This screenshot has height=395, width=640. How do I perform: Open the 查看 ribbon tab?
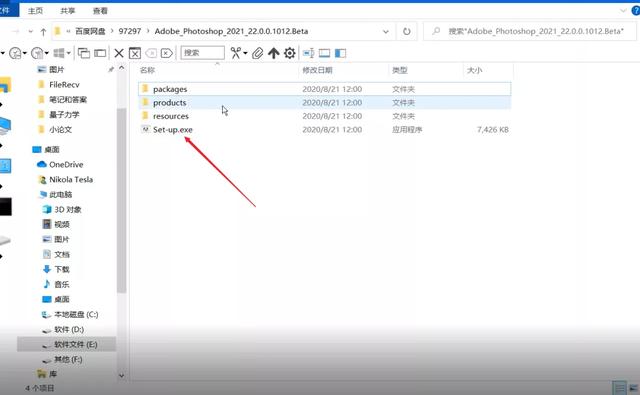[x=100, y=11]
